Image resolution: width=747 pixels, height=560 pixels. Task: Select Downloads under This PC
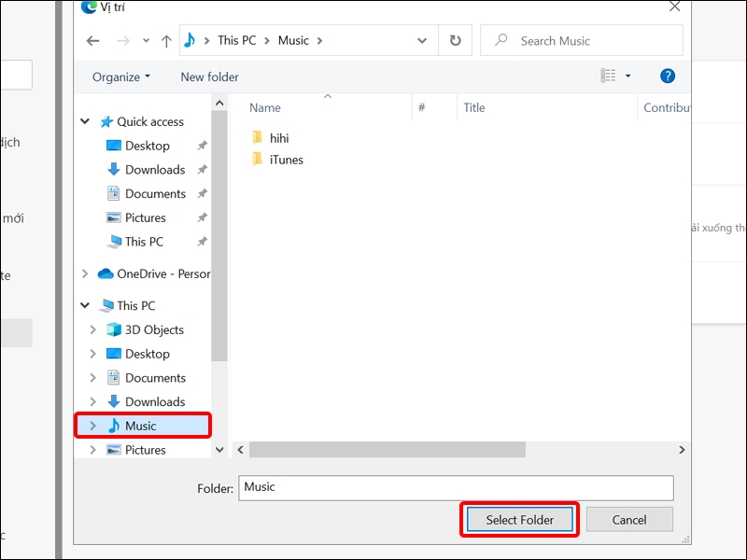[155, 402]
